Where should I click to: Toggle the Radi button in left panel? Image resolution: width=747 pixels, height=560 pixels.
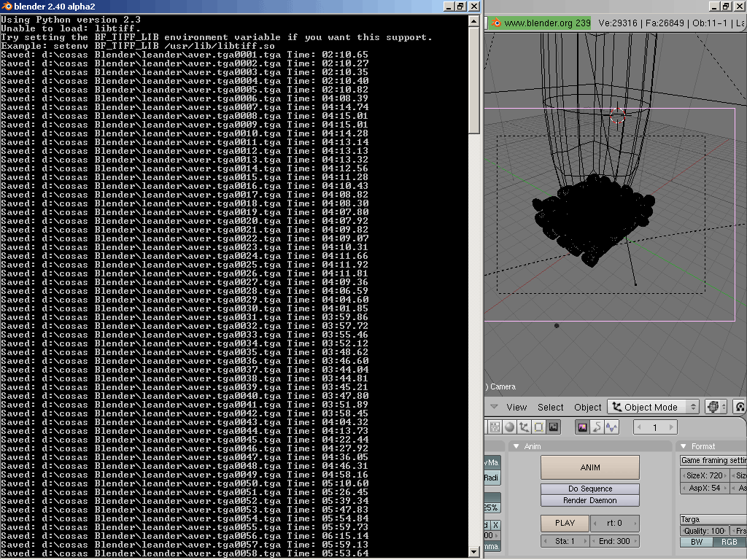tap(492, 478)
